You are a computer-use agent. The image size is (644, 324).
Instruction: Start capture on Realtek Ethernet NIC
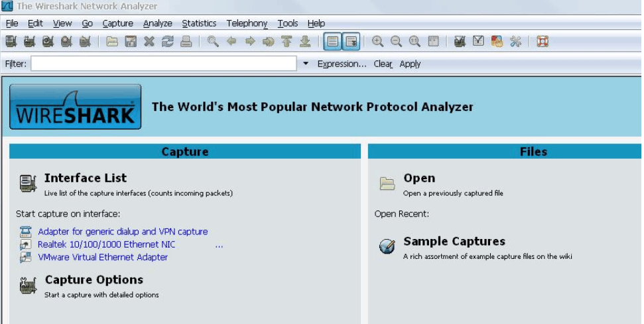tap(106, 244)
